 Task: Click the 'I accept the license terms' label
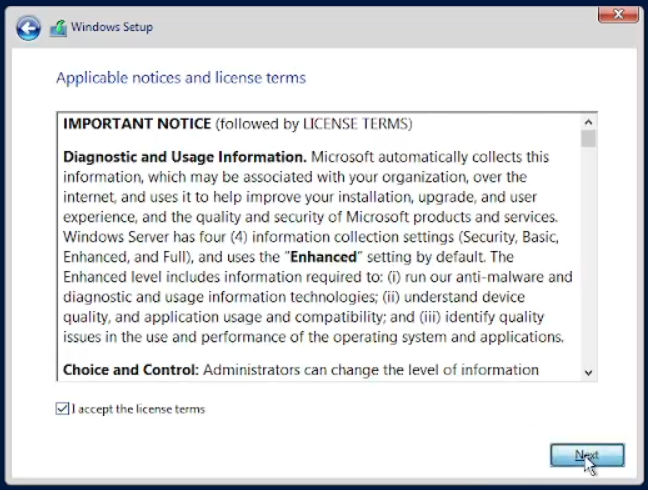138,409
